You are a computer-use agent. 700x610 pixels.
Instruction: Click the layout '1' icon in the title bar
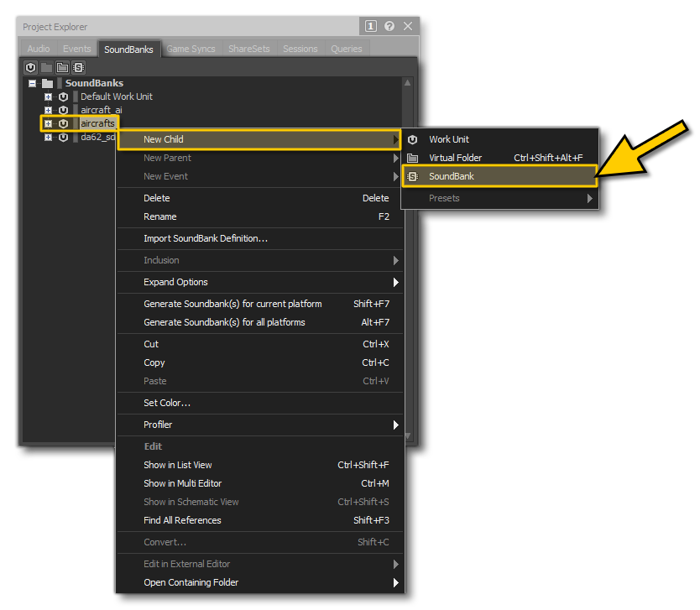[x=370, y=26]
